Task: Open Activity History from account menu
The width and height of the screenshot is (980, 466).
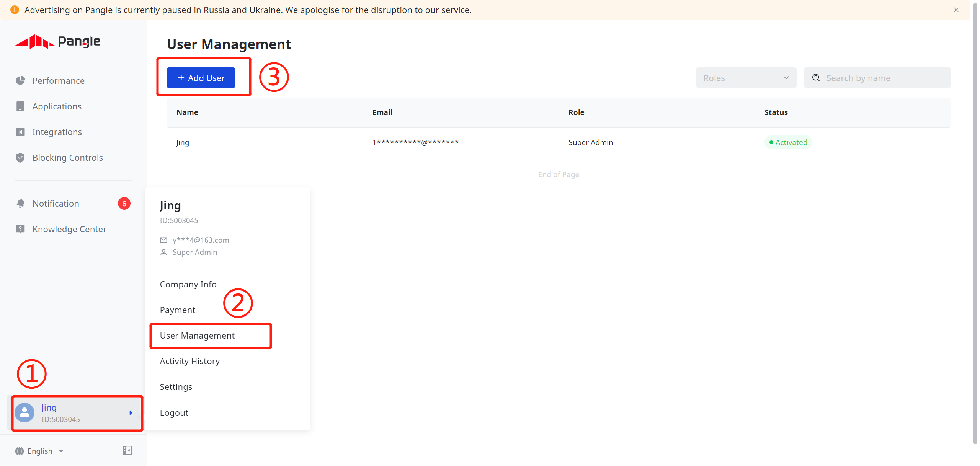Action: tap(190, 361)
